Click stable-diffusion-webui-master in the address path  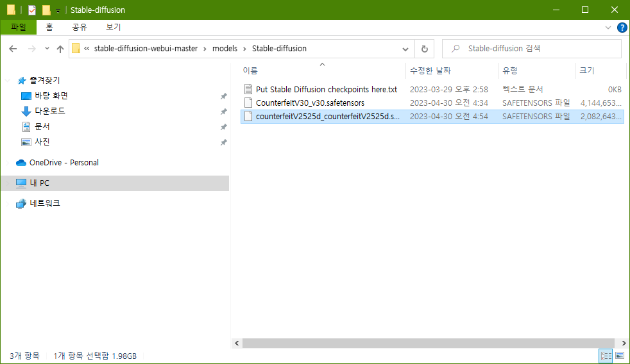tap(146, 49)
